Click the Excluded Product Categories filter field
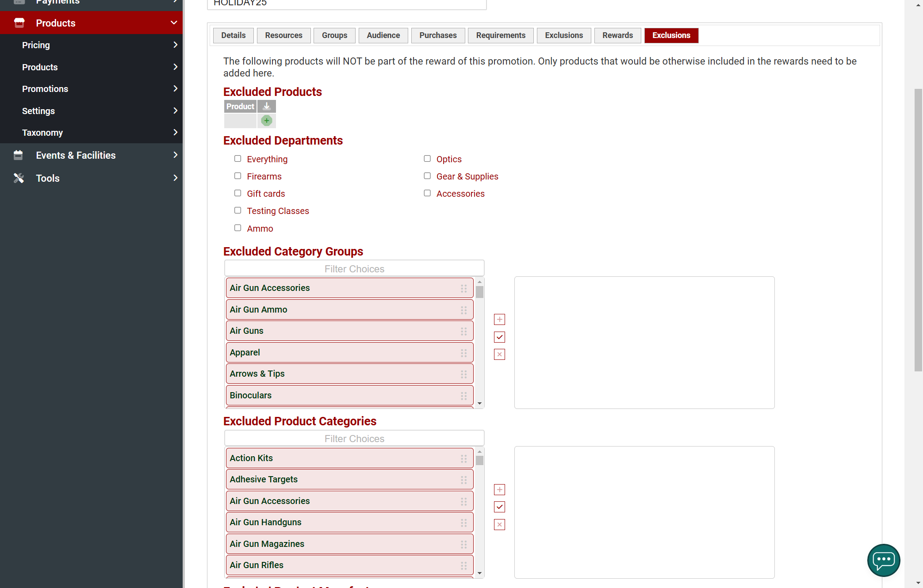The image size is (923, 588). click(x=354, y=439)
